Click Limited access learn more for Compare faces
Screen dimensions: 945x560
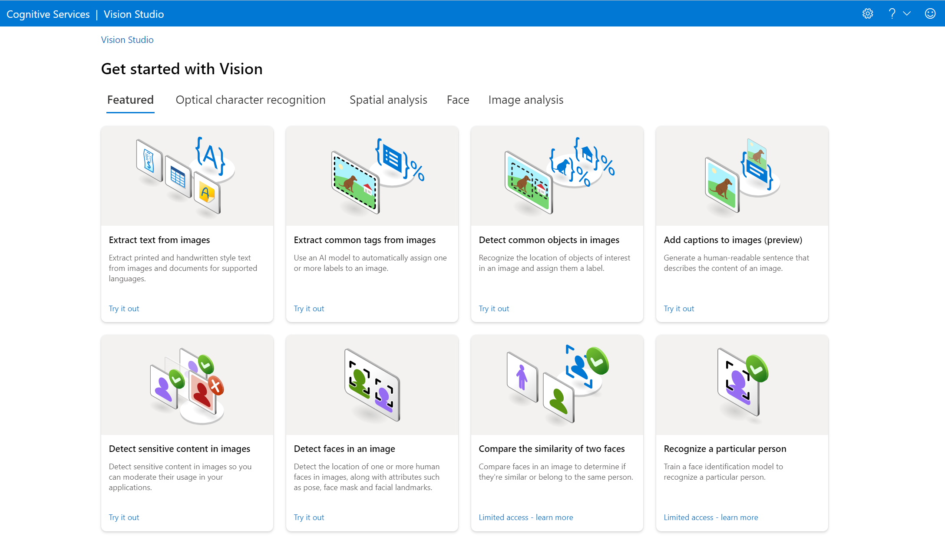[x=526, y=517]
